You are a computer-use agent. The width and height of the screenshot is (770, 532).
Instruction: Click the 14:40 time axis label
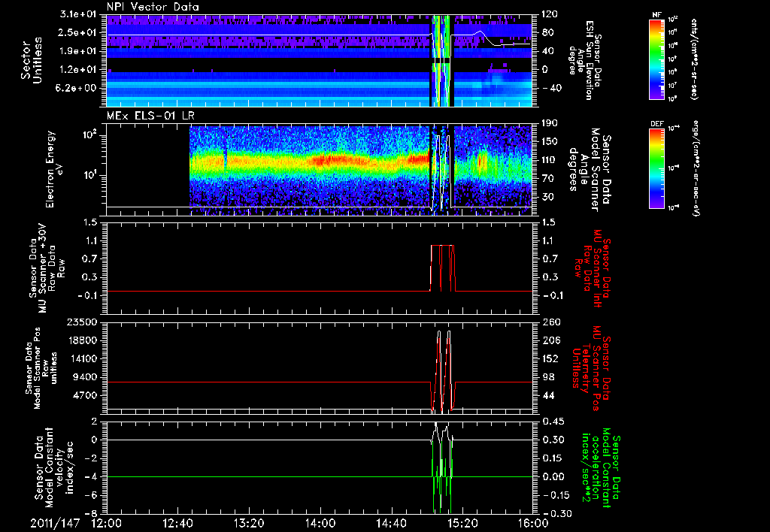(391, 523)
